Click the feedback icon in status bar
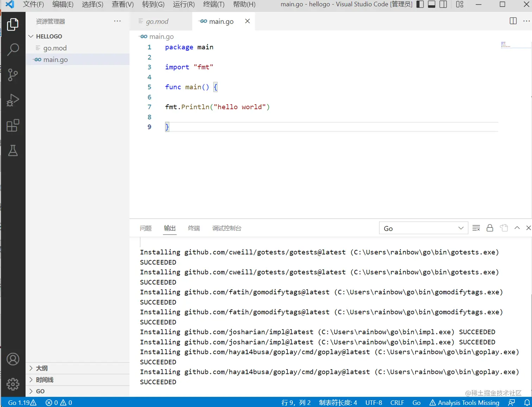 coord(511,402)
